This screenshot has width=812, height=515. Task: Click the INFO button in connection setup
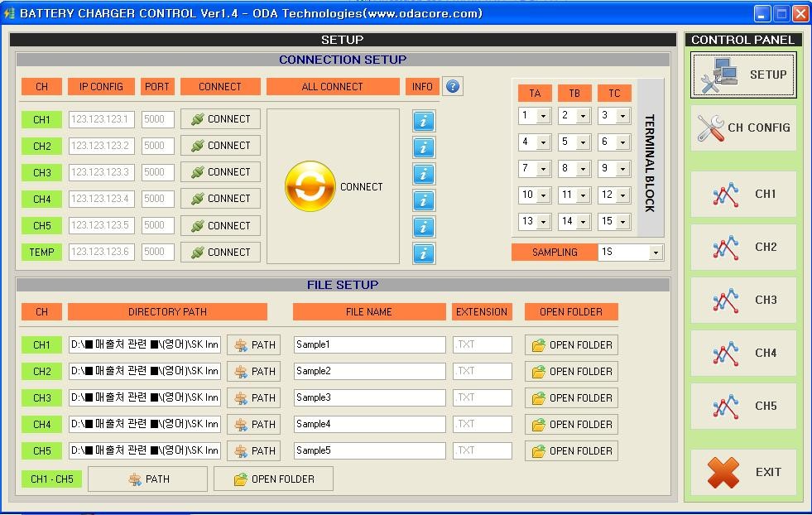(422, 85)
